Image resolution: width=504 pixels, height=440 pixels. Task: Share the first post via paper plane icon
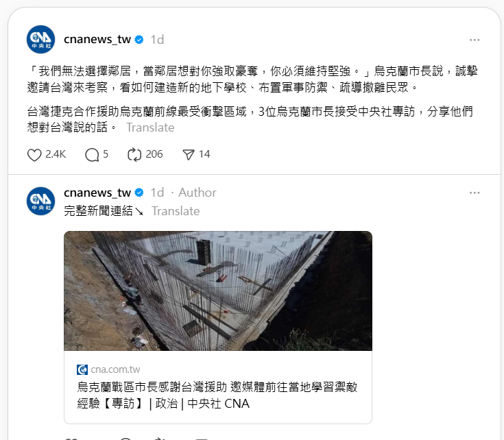(189, 155)
